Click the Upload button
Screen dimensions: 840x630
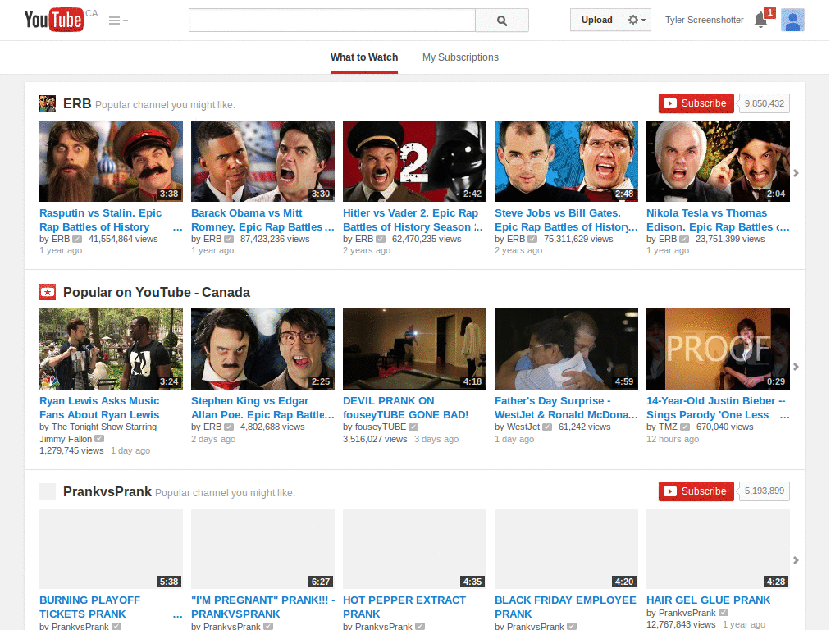pyautogui.click(x=596, y=20)
